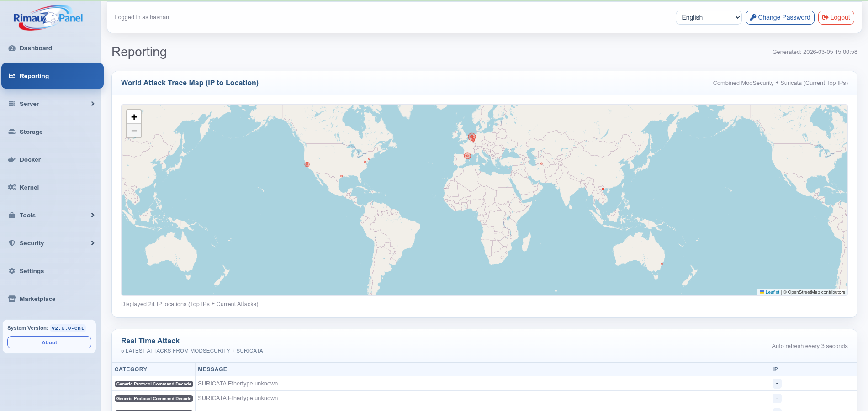Viewport: 868px width, 411px height.
Task: Open the English language dropdown
Action: [x=708, y=17]
